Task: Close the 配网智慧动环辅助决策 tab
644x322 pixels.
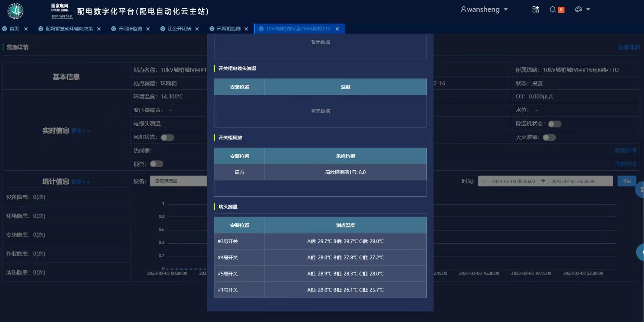Action: (x=99, y=29)
